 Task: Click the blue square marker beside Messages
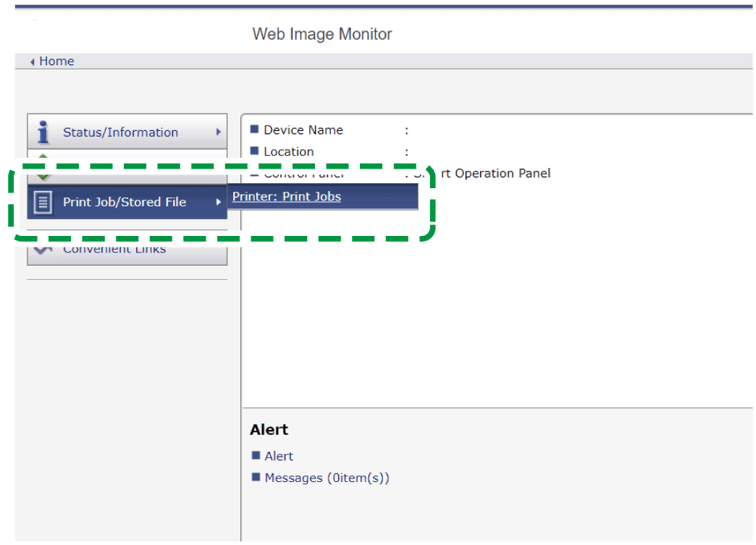[256, 478]
